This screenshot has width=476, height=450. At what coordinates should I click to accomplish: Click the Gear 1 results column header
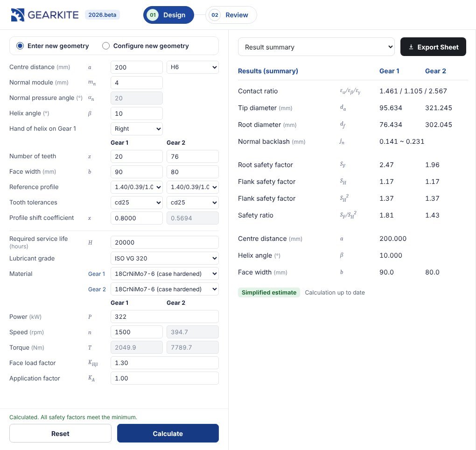tap(389, 71)
